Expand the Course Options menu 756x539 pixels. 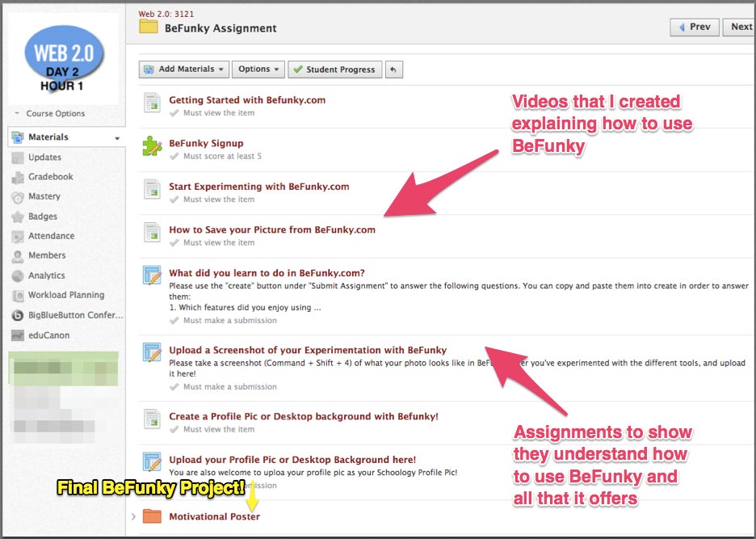49,113
